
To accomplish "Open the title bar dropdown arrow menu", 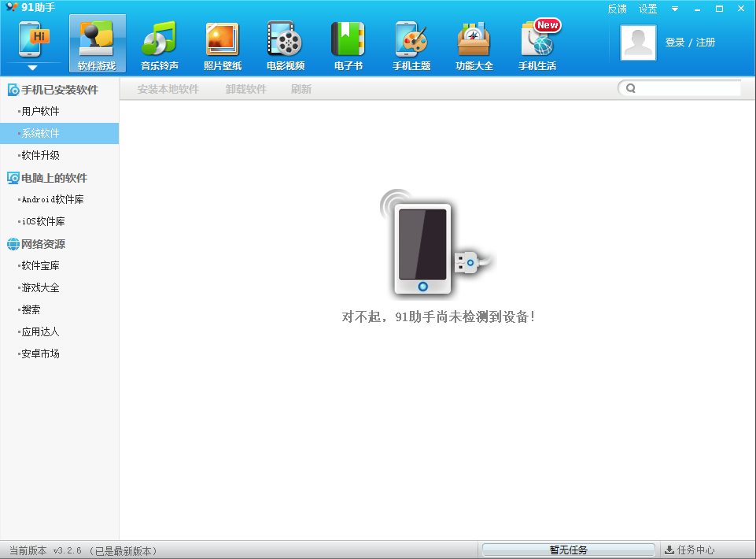I will (x=674, y=9).
